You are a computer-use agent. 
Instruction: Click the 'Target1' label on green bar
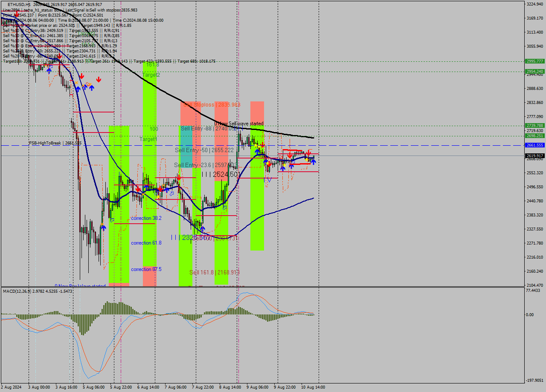[148, 139]
